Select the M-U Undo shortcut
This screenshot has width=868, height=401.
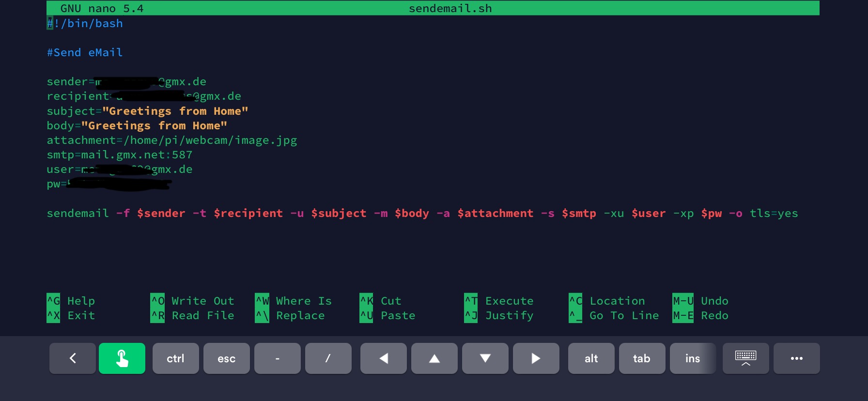[x=700, y=301]
